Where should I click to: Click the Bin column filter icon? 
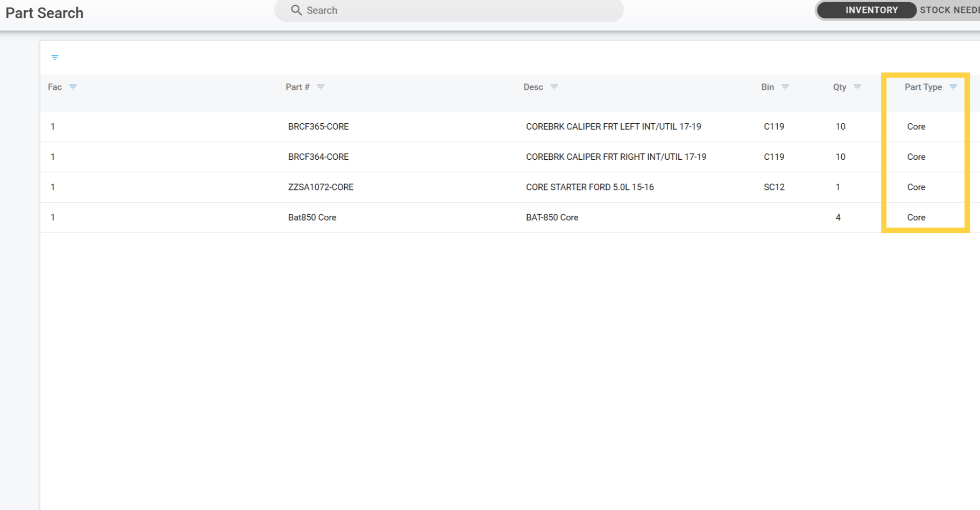(785, 87)
